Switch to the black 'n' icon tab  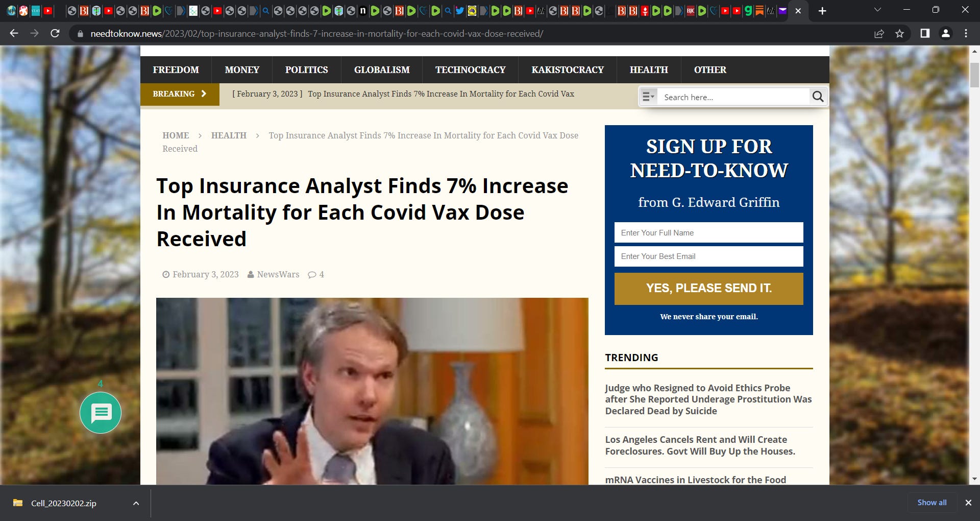point(362,11)
